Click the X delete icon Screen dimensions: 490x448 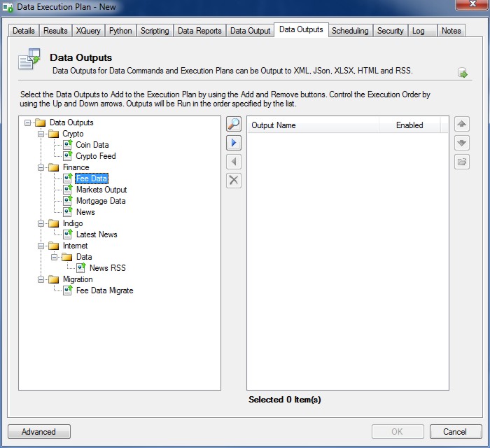coord(234,181)
